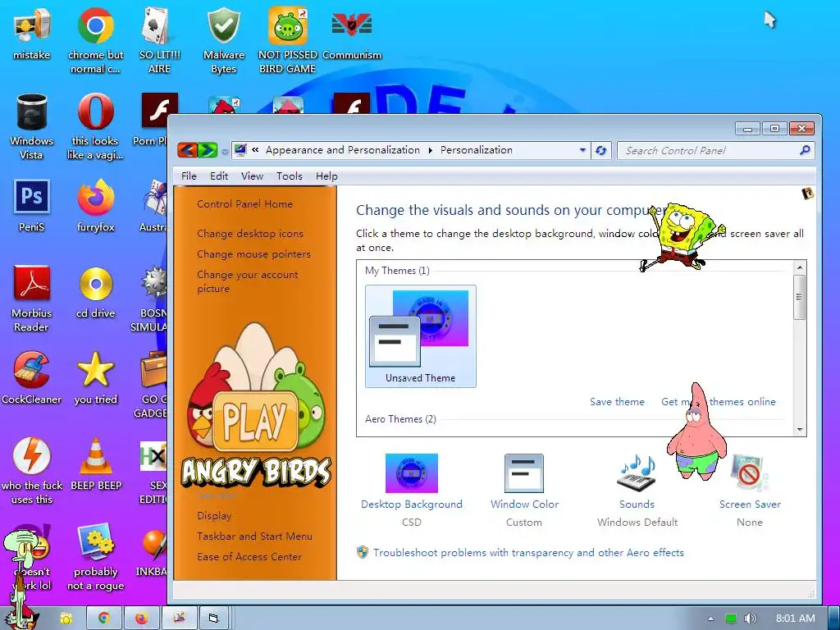Click theme list scrollbar up arrow
840x630 pixels.
[x=800, y=267]
